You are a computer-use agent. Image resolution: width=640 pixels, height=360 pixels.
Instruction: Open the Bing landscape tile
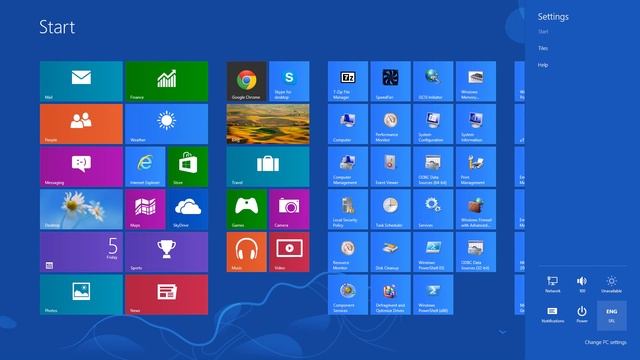coord(268,124)
